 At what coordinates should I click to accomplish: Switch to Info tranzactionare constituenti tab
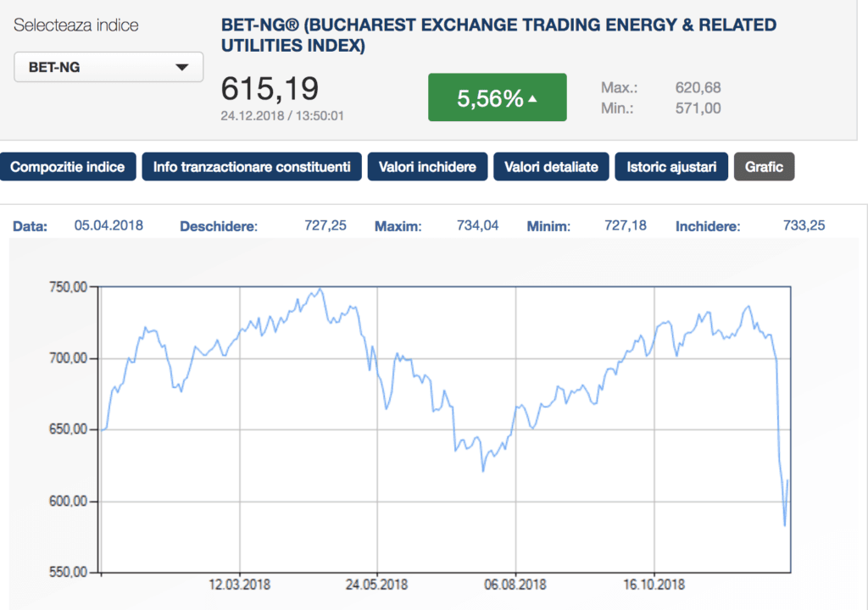252,167
